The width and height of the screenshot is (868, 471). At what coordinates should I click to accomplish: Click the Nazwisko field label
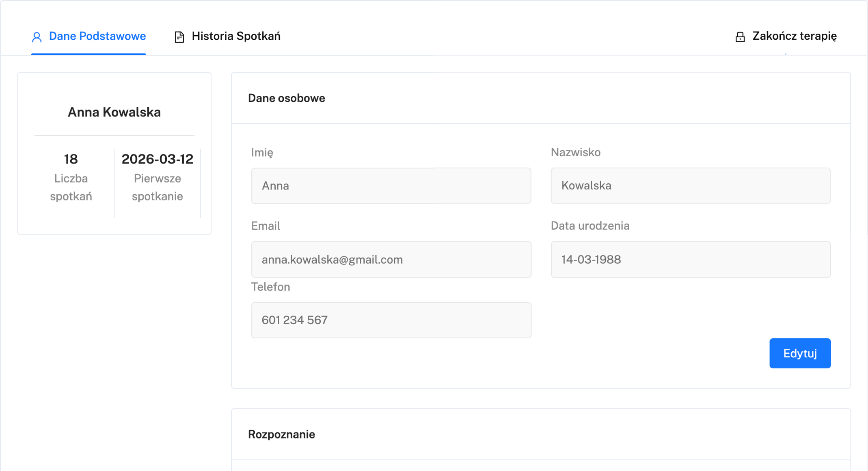576,153
